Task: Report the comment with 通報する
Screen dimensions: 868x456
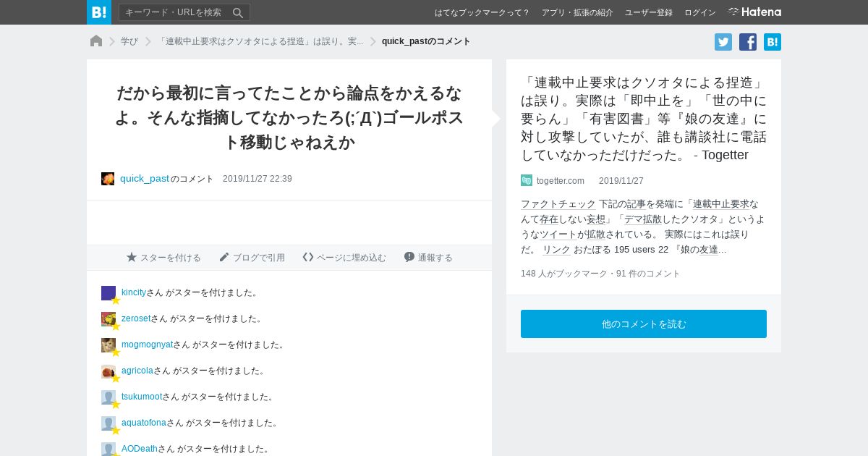Action: click(428, 258)
